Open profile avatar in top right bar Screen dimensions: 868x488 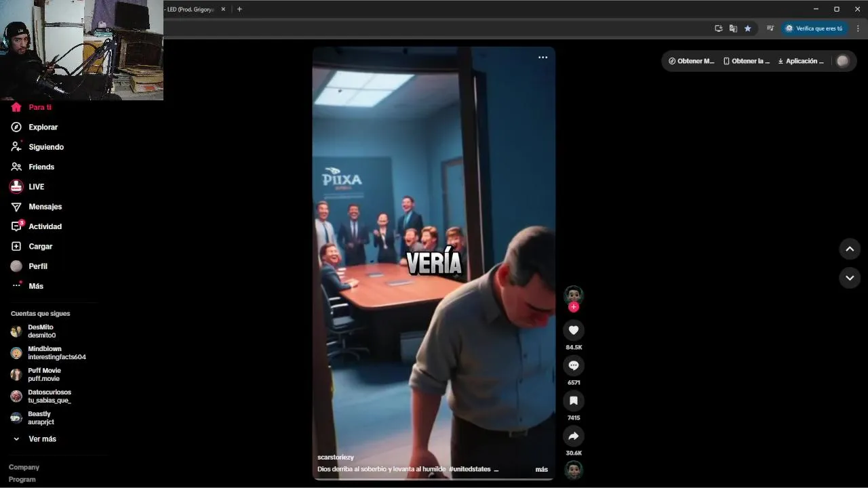coord(843,61)
